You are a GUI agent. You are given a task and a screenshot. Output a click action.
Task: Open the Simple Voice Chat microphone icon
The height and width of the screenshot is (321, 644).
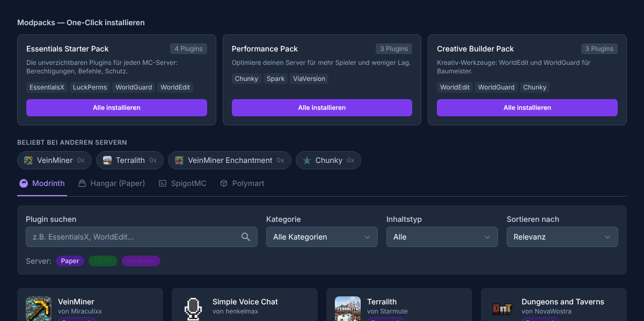point(193,309)
